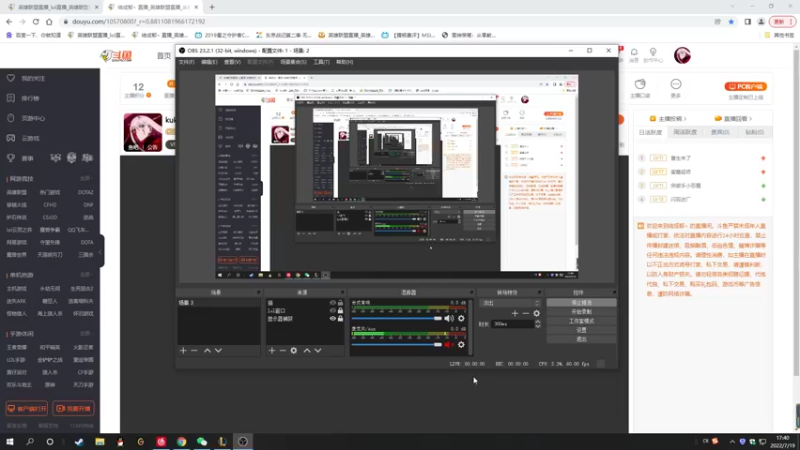Screen dimensions: 800x450
Task: Add a transition with plus icon
Action: [515, 313]
